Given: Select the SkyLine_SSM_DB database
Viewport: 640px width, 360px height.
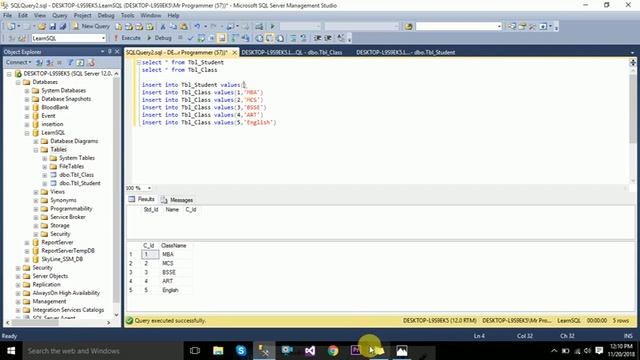Looking at the screenshot, I should [x=62, y=259].
